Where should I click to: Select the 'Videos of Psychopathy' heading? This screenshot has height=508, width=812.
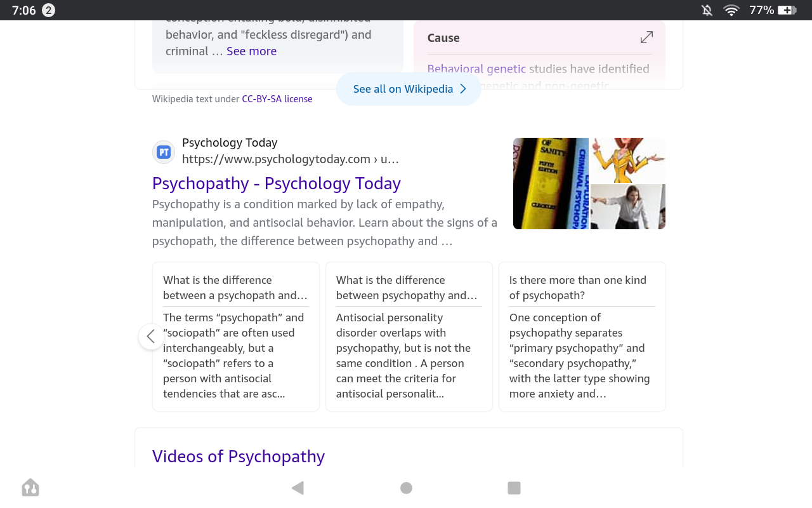coord(239,457)
